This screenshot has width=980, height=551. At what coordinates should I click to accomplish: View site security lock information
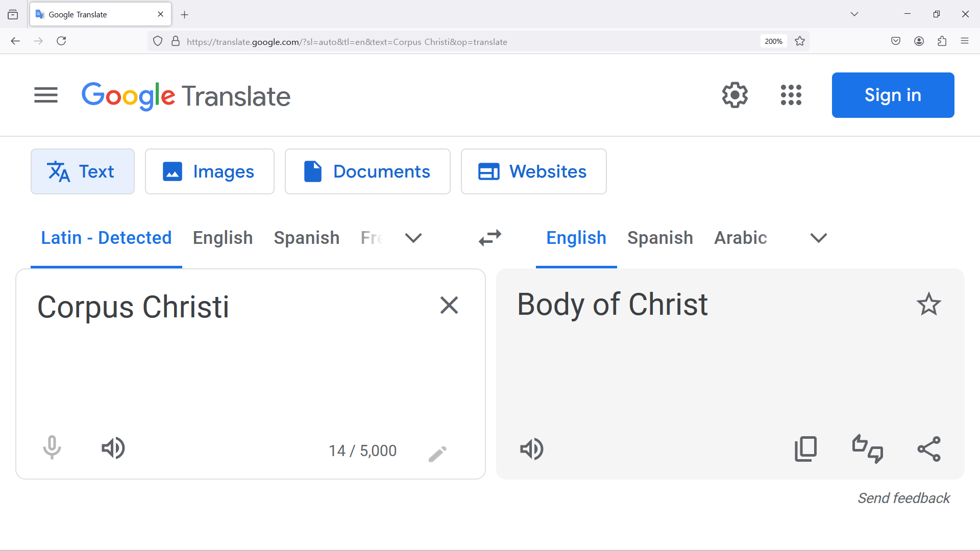(176, 41)
